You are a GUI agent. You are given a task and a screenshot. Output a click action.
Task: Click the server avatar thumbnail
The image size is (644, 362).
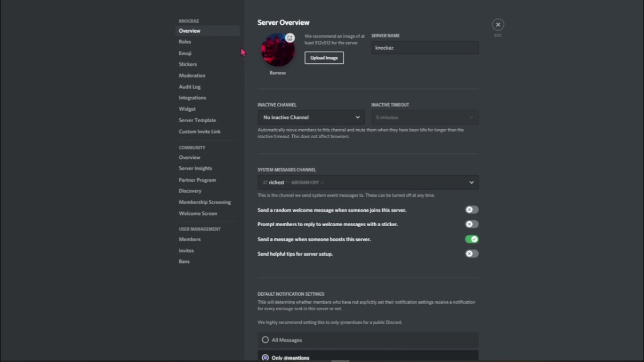(x=278, y=51)
